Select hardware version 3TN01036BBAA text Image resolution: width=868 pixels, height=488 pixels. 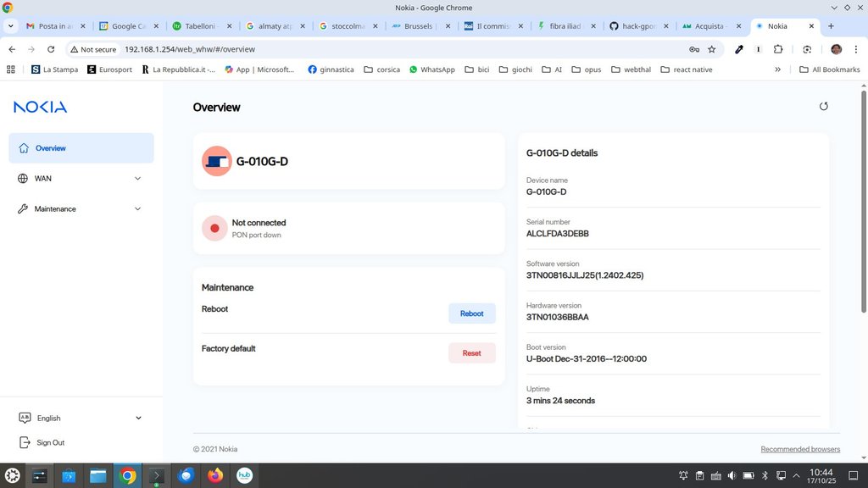pos(558,317)
